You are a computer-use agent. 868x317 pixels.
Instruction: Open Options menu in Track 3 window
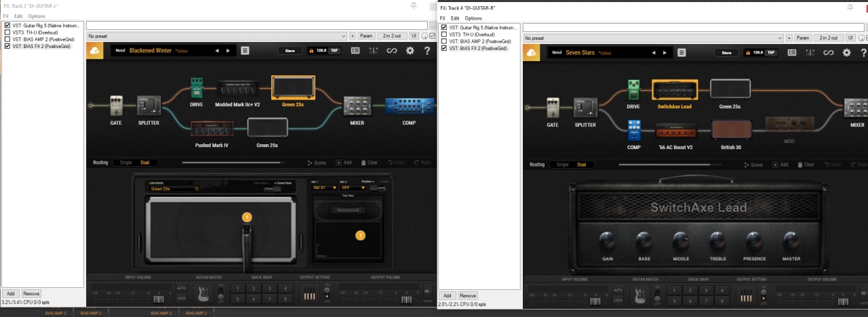[37, 16]
